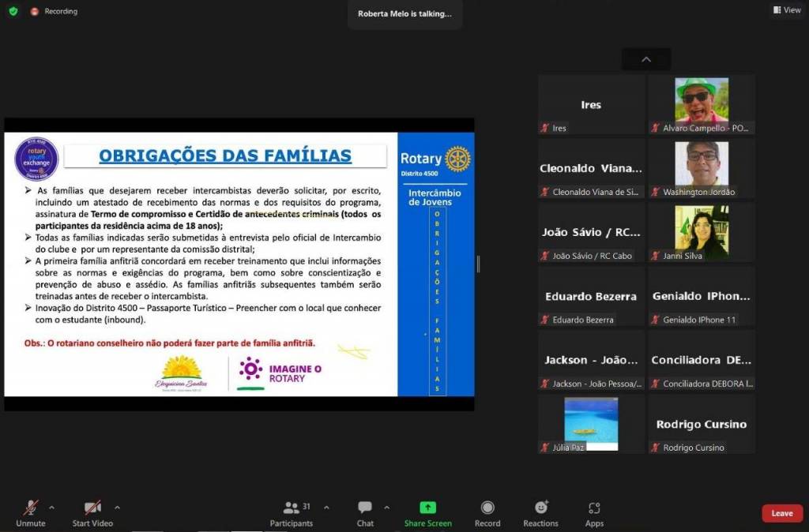Click the green encryption shield icon

coord(13,11)
